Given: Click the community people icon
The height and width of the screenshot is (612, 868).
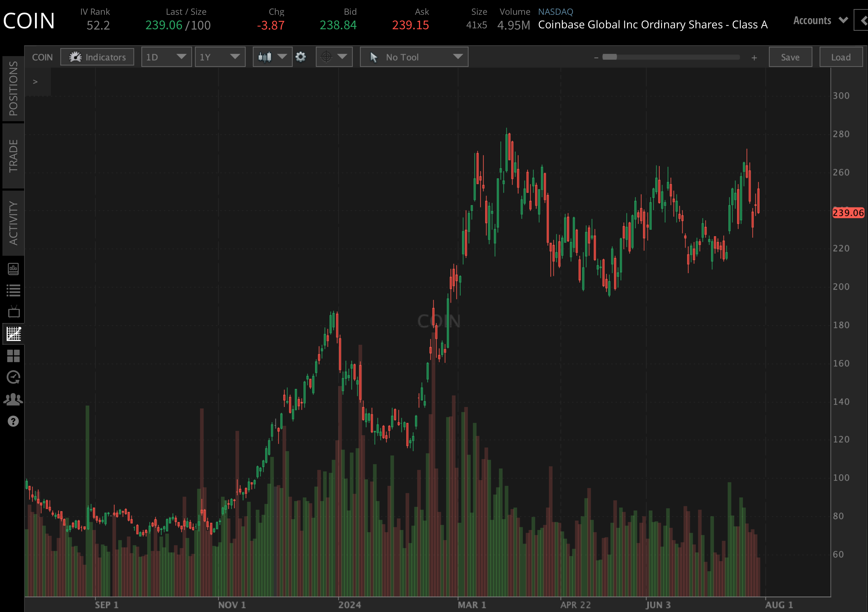Looking at the screenshot, I should pyautogui.click(x=13, y=399).
